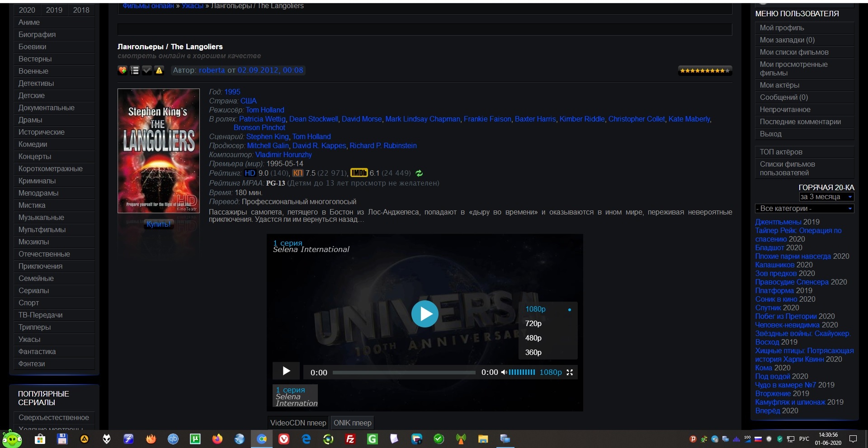Open the 'Все категории' dropdown
The width and height of the screenshot is (868, 448).
(x=804, y=209)
